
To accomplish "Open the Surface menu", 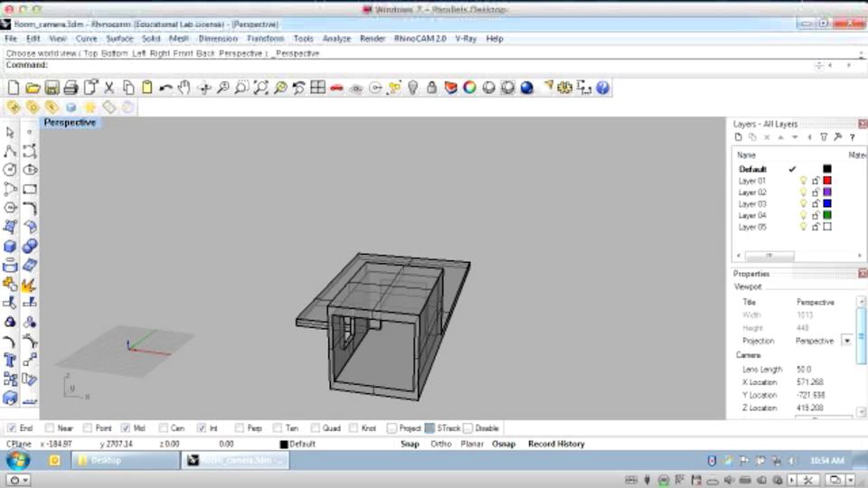I will [120, 39].
